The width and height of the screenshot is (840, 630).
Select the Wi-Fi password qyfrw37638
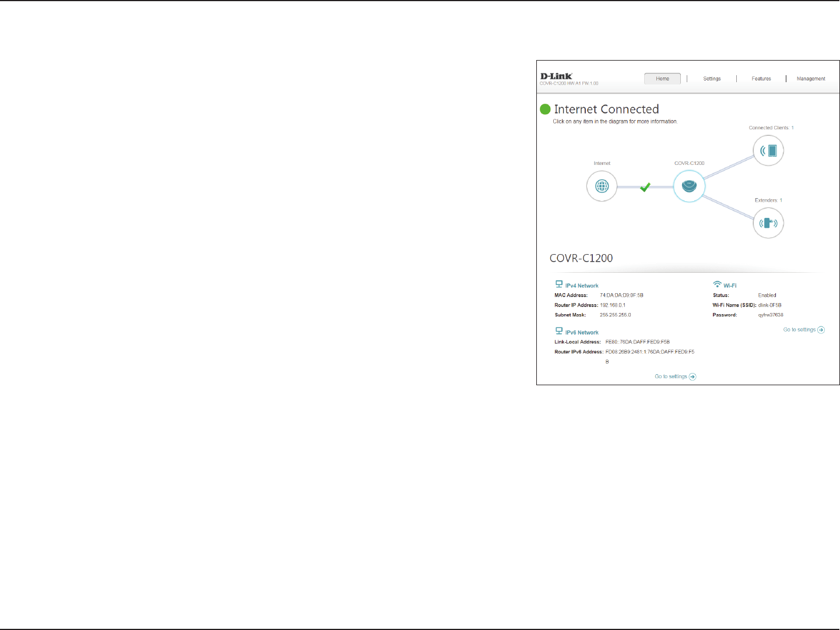(x=771, y=315)
